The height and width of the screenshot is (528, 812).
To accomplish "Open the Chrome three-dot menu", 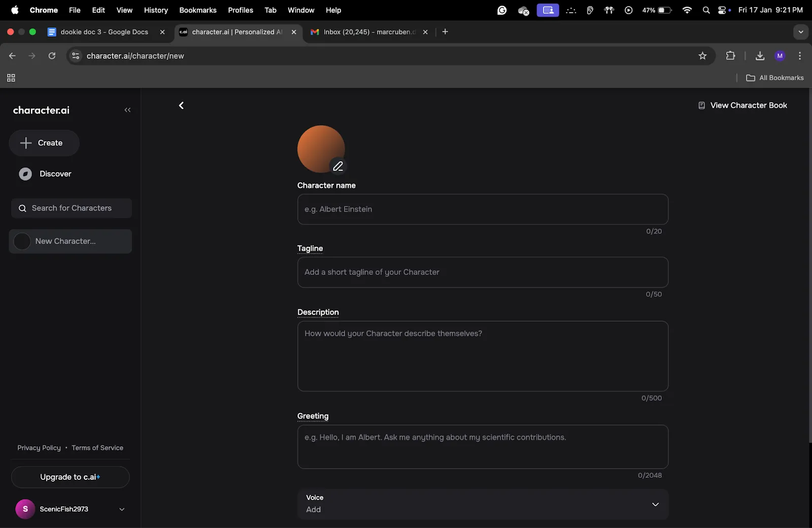I will point(800,56).
